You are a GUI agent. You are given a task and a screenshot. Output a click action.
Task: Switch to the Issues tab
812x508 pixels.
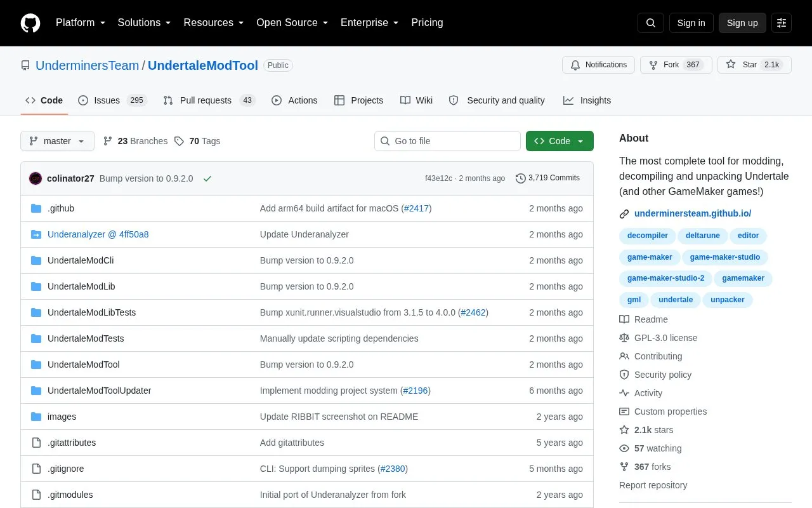112,100
